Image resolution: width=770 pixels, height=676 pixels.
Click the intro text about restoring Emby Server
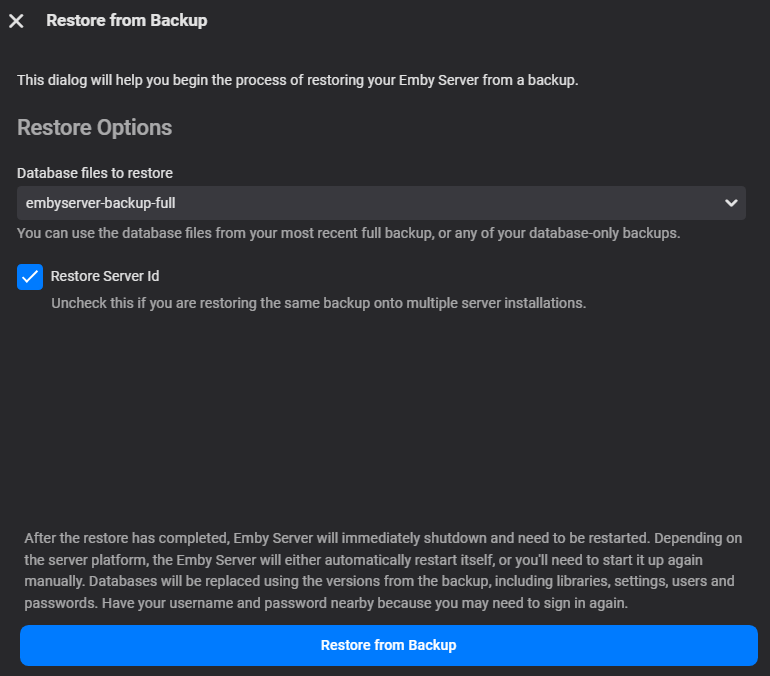pyautogui.click(x=298, y=80)
